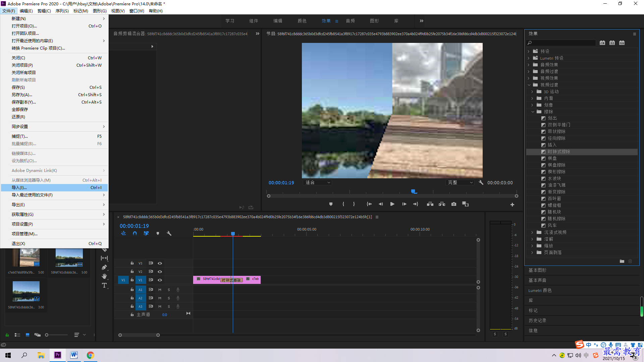Open the 基本声音 panel
The image size is (644, 362).
(x=537, y=280)
